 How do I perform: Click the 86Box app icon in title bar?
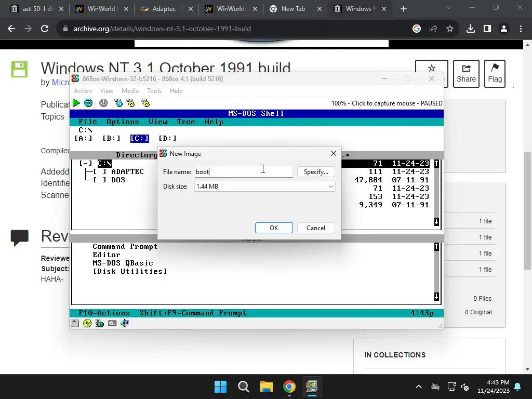(x=75, y=79)
